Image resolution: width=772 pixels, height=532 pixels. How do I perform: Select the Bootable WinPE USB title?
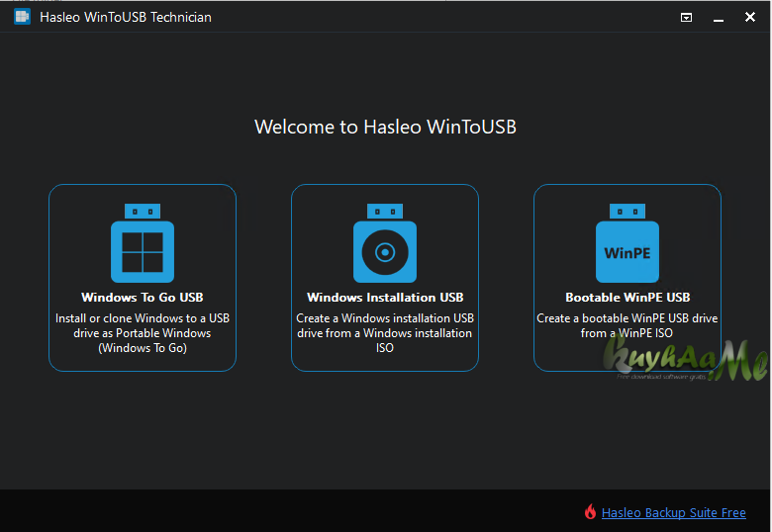click(627, 298)
